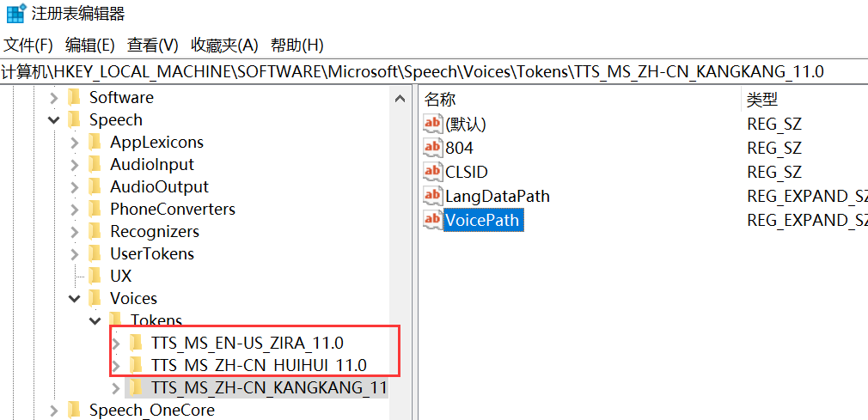Expand the AudioInput key
Viewport: 868px width, 420px height.
(x=74, y=165)
